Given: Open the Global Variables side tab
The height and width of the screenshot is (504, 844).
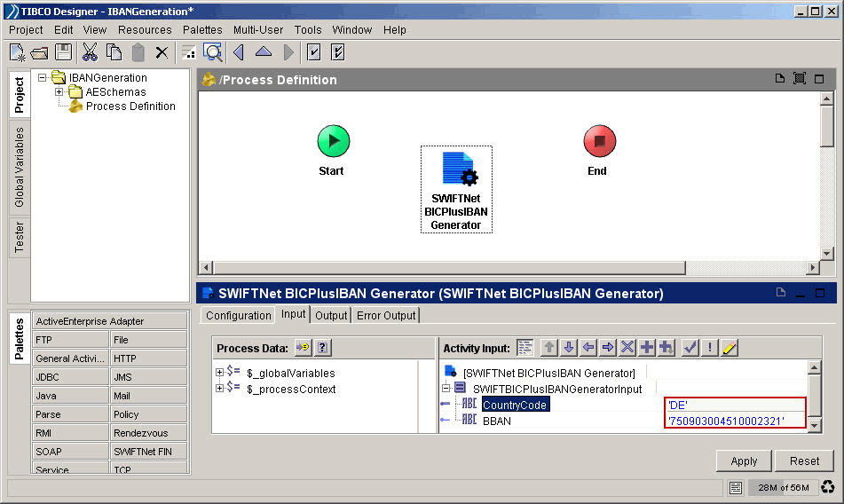Looking at the screenshot, I should point(20,167).
